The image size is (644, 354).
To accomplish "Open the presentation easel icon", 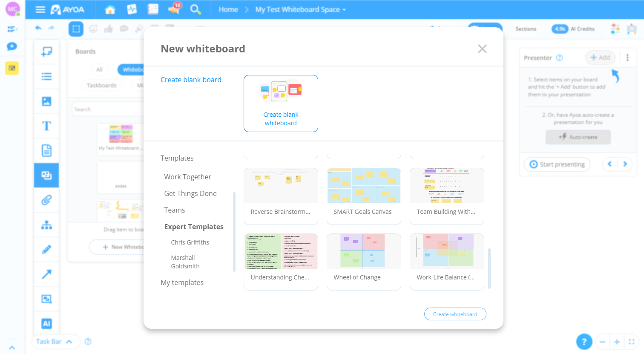I will click(x=632, y=29).
